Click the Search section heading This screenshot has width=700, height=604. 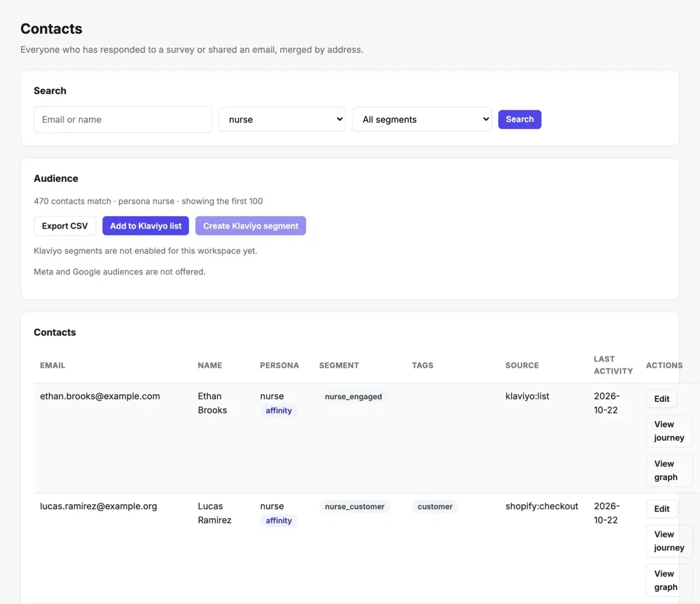(x=50, y=91)
